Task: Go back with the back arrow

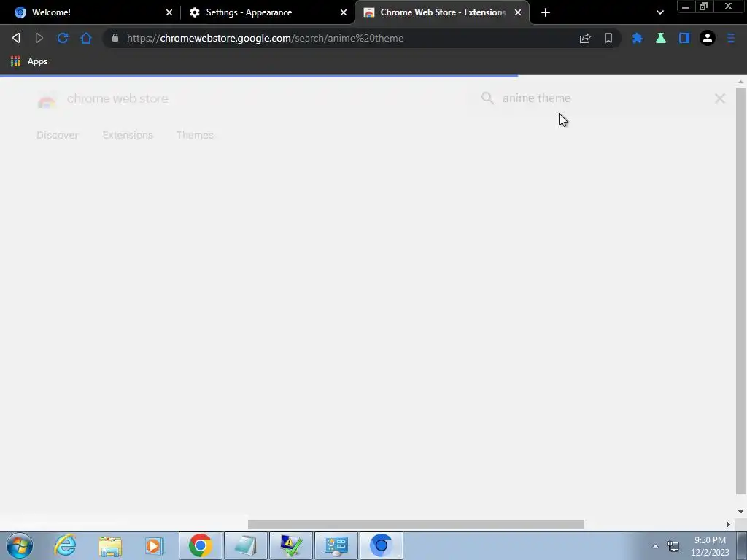Action: [x=16, y=38]
